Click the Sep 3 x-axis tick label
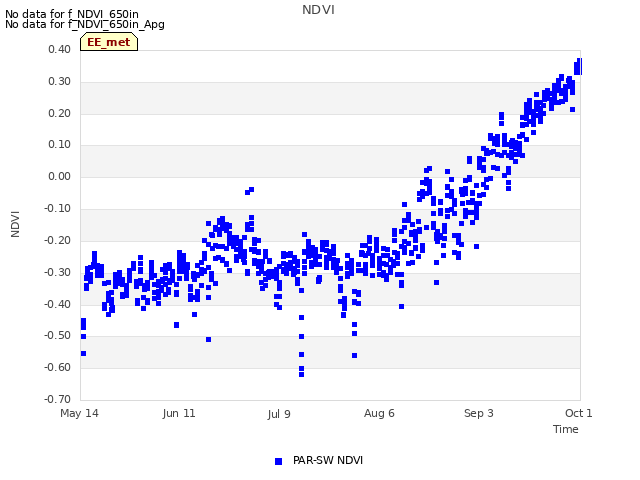Screen dimensions: 640x480 (x=479, y=413)
